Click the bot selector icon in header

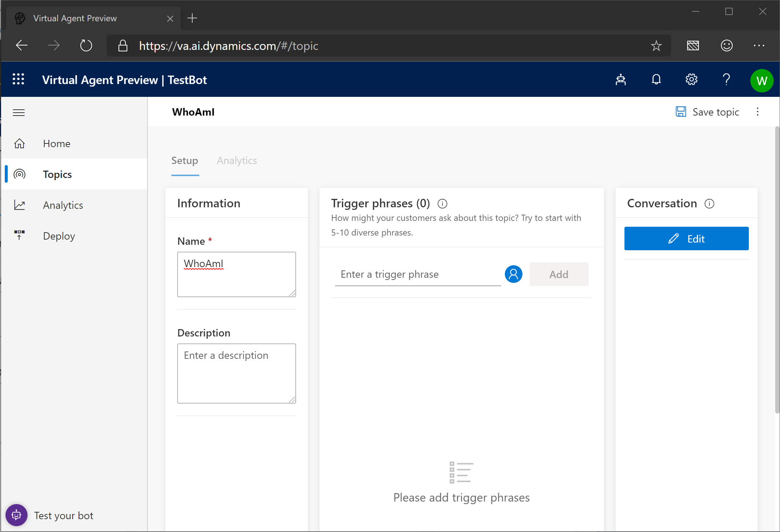(620, 80)
